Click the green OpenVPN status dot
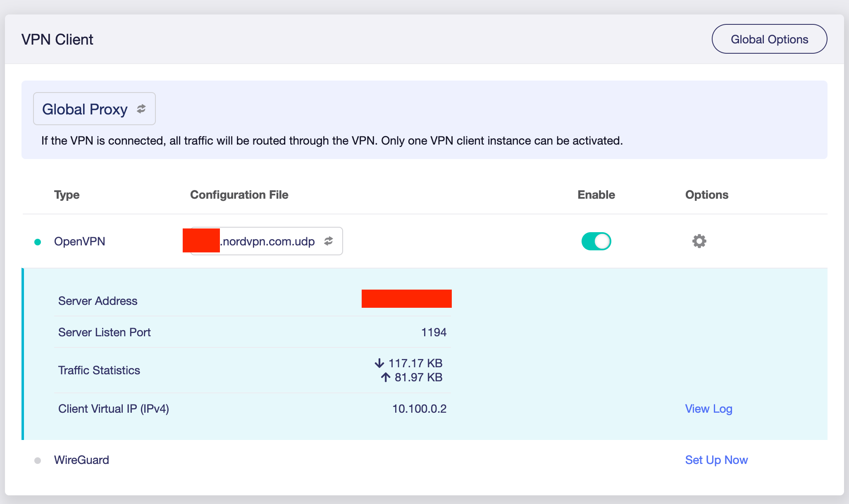 (x=38, y=242)
